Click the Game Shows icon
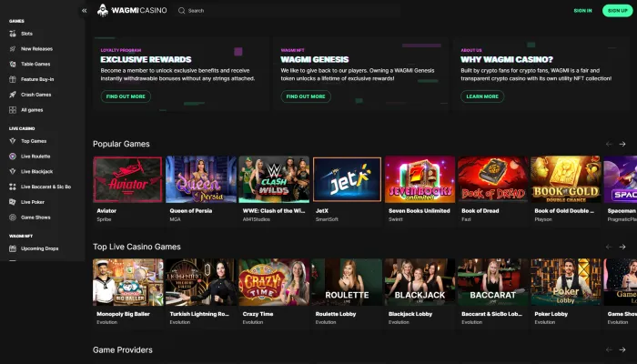 pos(13,217)
